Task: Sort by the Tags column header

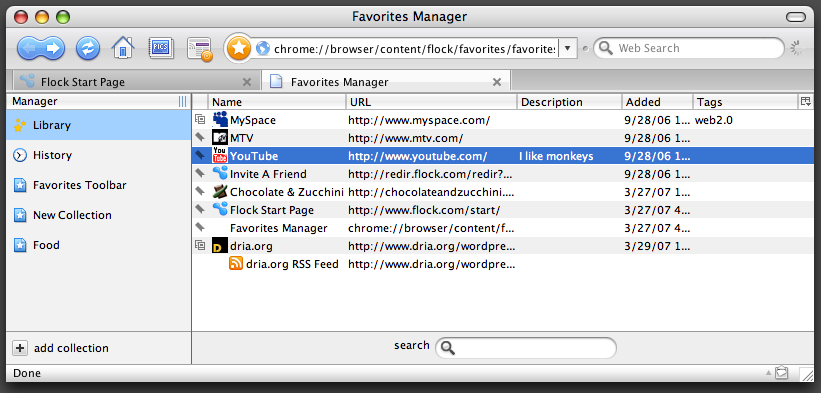Action: [x=746, y=102]
